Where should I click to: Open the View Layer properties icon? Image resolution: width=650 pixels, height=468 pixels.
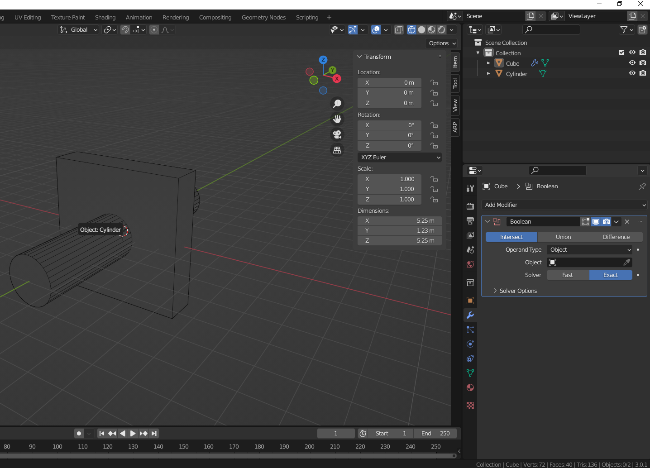470,235
